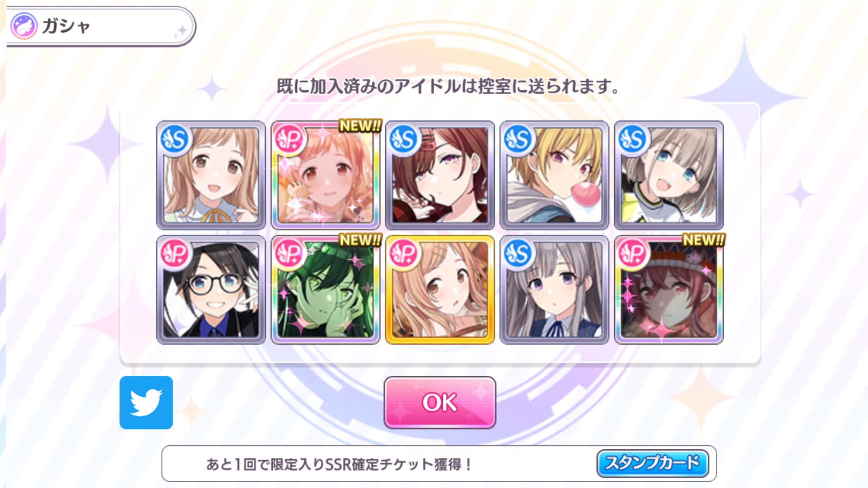Select the gold-framed idol card

[x=440, y=290]
